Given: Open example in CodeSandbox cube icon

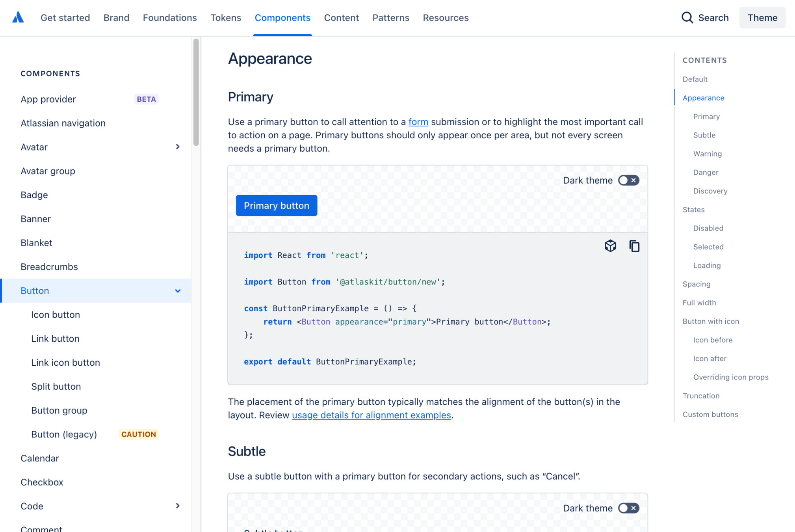Looking at the screenshot, I should tap(610, 246).
